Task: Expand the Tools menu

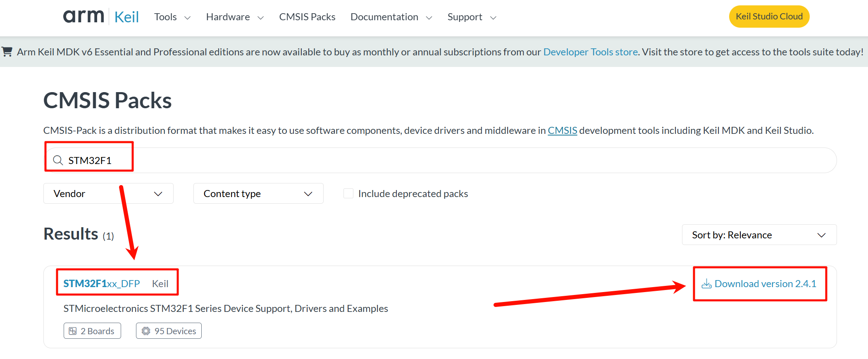Action: [x=172, y=17]
